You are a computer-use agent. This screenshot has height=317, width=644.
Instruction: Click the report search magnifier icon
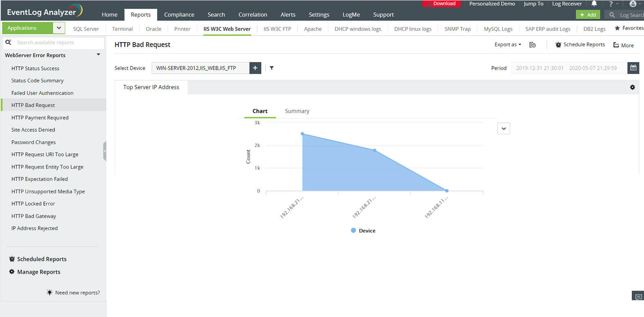coord(8,42)
